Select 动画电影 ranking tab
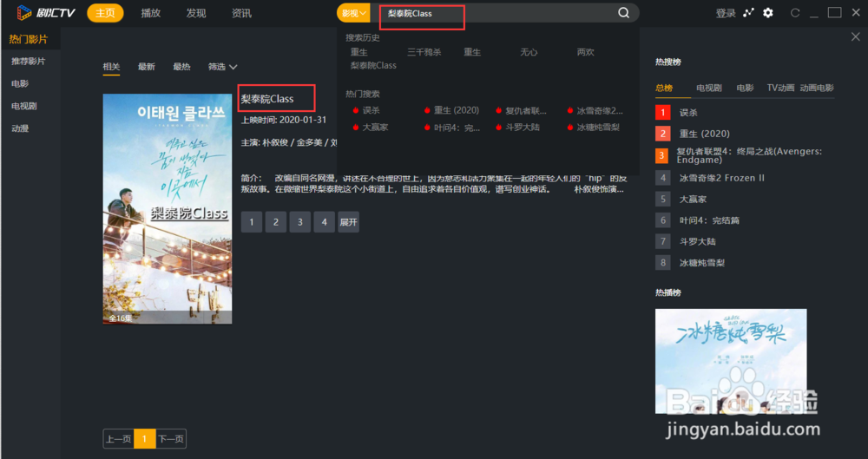 tap(817, 88)
